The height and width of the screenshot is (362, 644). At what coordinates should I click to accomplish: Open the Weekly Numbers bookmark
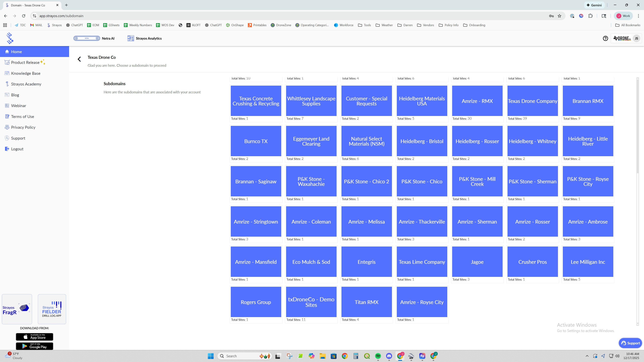(x=138, y=25)
